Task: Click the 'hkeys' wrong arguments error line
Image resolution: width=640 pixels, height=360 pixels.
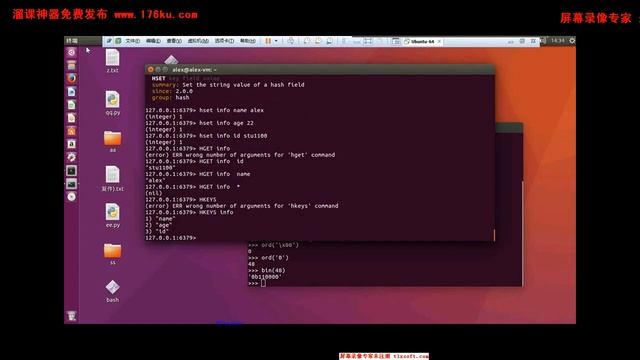Action: [x=242, y=206]
